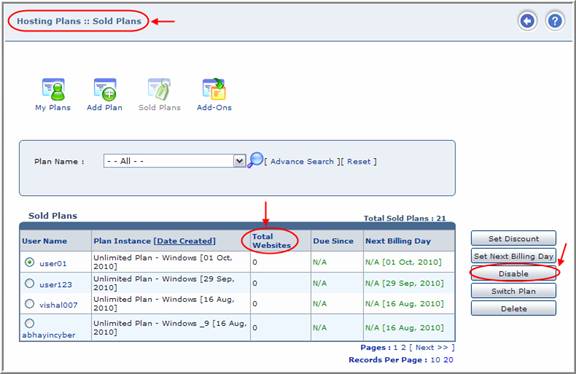Click the Switch Plan button
The height and width of the screenshot is (374, 576).
tap(514, 291)
